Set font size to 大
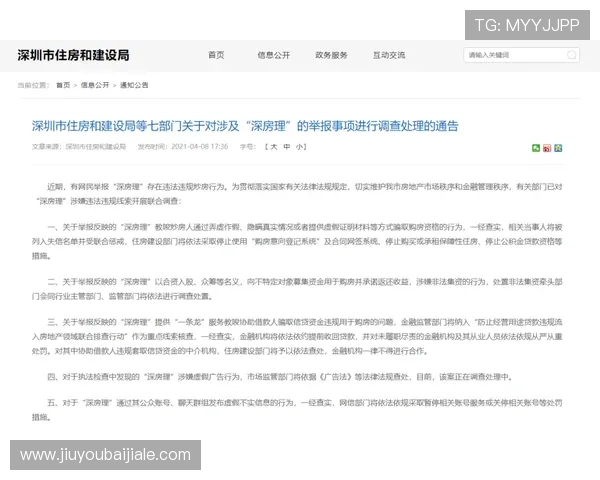The width and height of the screenshot is (600, 480). (x=274, y=147)
